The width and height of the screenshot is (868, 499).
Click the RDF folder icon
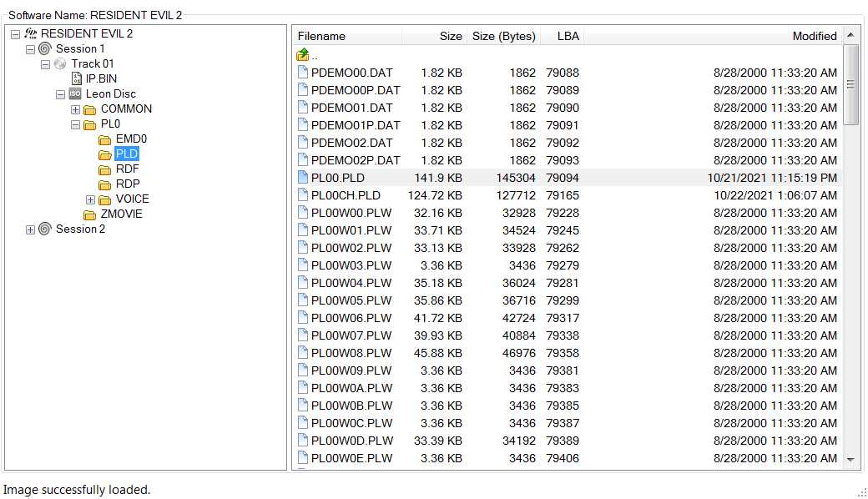pos(104,169)
